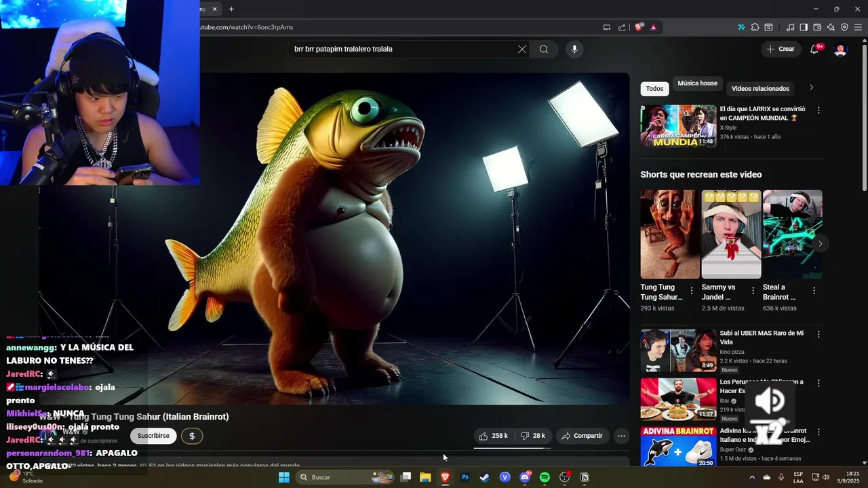
Task: Like the video with thumbs up
Action: coord(494,436)
